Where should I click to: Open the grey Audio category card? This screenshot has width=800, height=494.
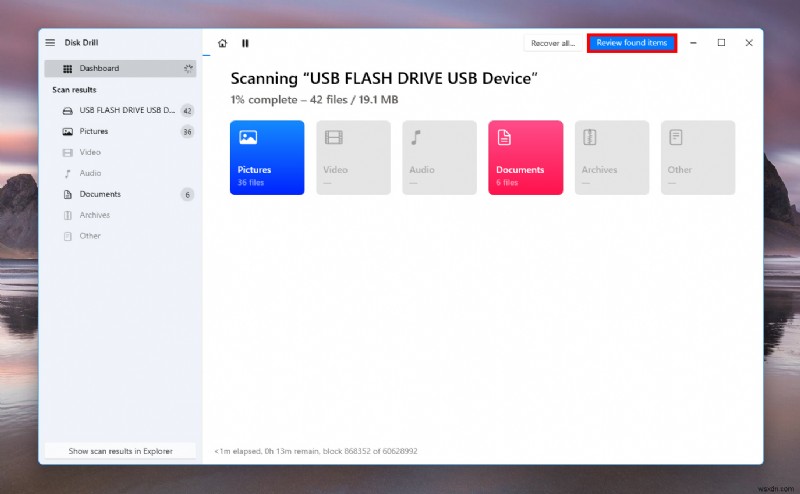(x=439, y=158)
